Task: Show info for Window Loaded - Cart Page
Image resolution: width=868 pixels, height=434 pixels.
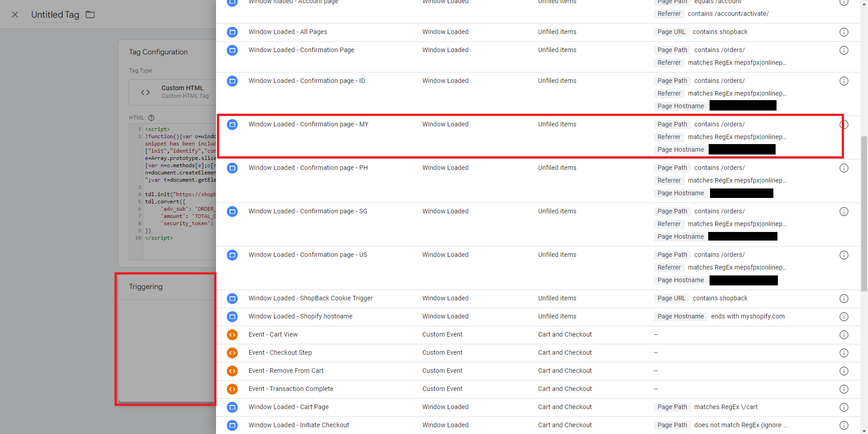Action: tap(844, 407)
